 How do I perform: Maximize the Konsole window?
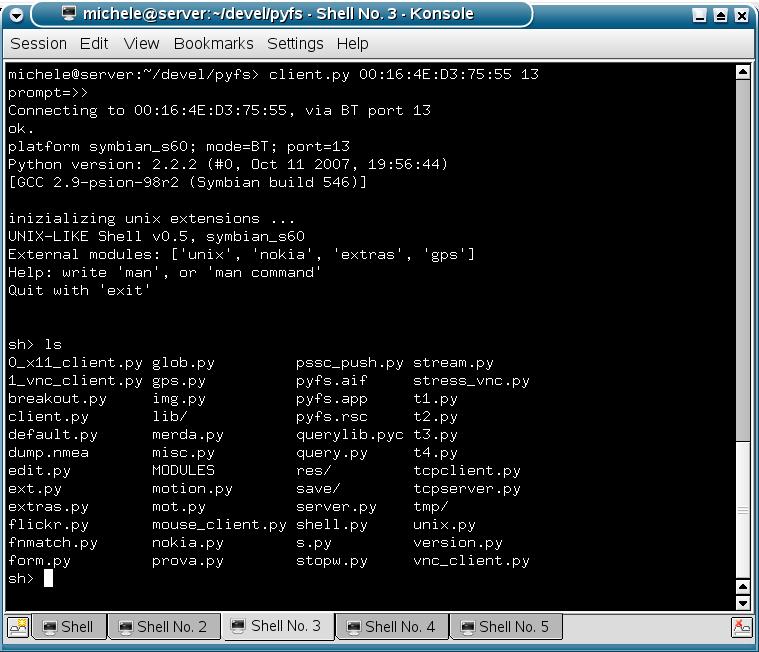tap(720, 15)
